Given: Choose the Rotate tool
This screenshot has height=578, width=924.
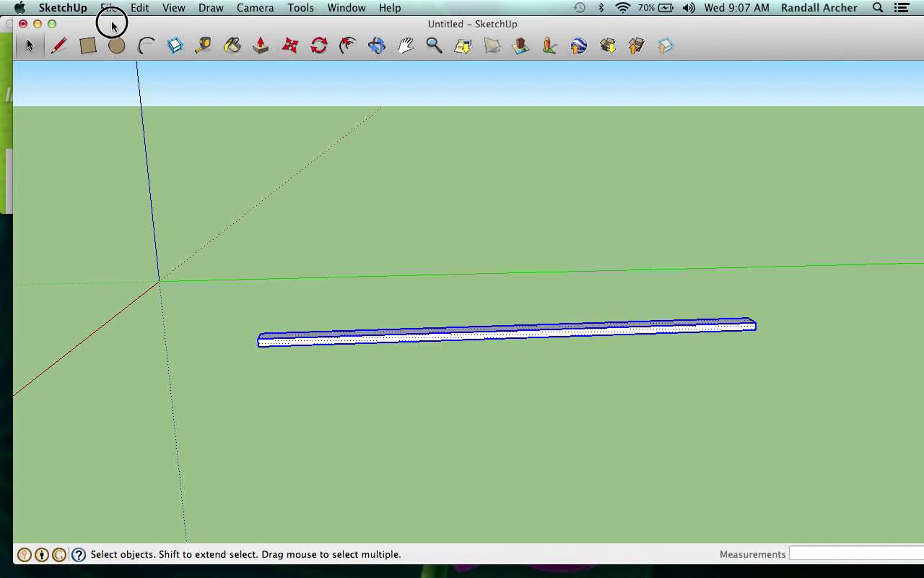Looking at the screenshot, I should coord(319,46).
